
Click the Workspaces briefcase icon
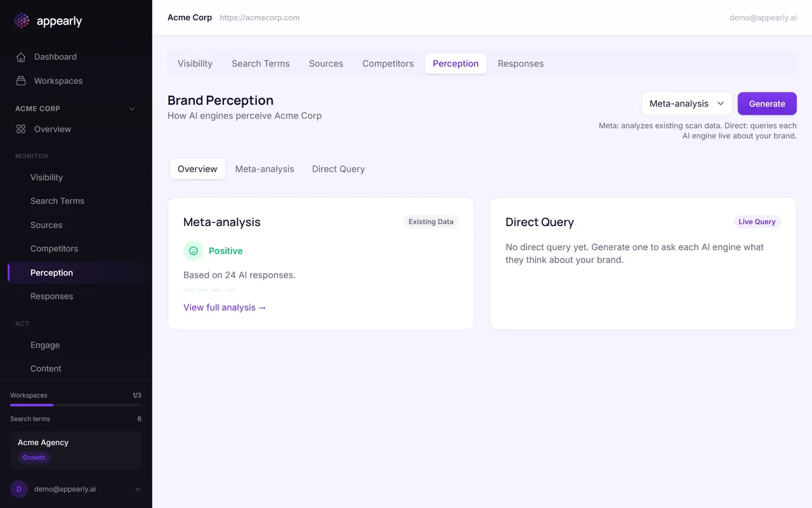(x=21, y=81)
